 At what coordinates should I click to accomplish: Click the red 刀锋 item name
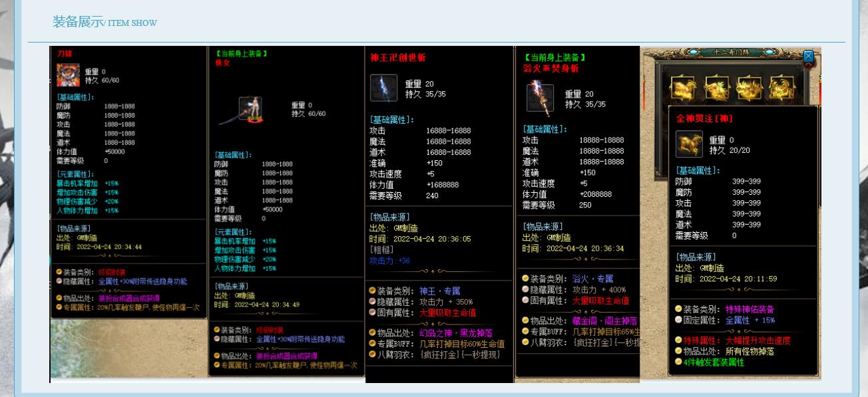(65, 53)
